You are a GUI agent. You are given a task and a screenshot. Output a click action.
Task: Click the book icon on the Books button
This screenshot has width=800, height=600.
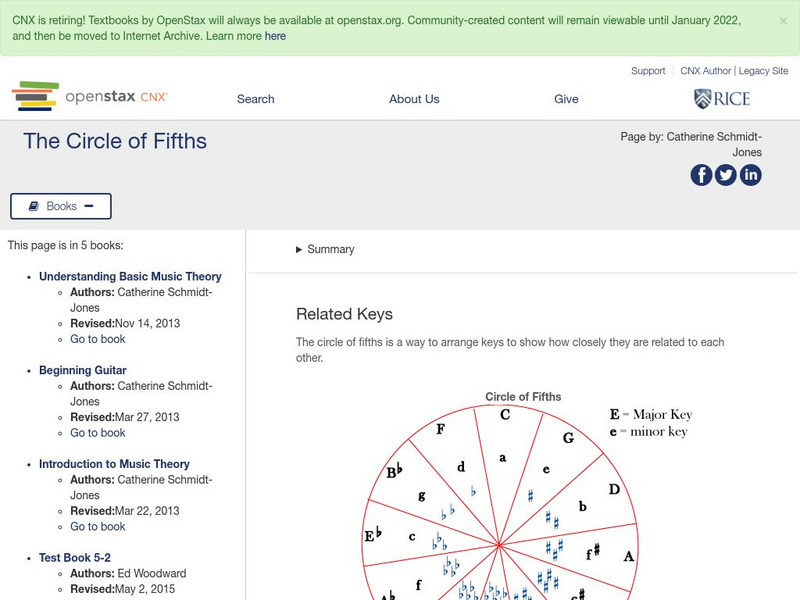(x=33, y=206)
